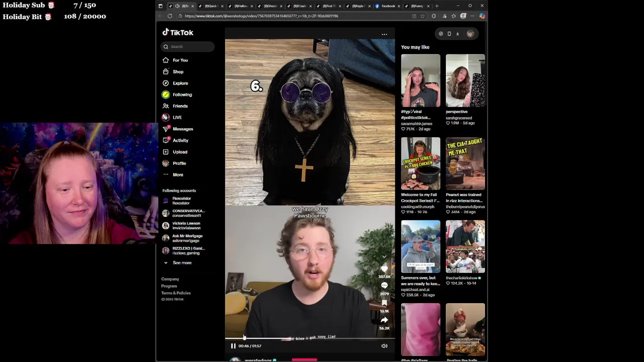The image size is (644, 362).
Task: Go to next video with down chevron
Action: coord(384,256)
